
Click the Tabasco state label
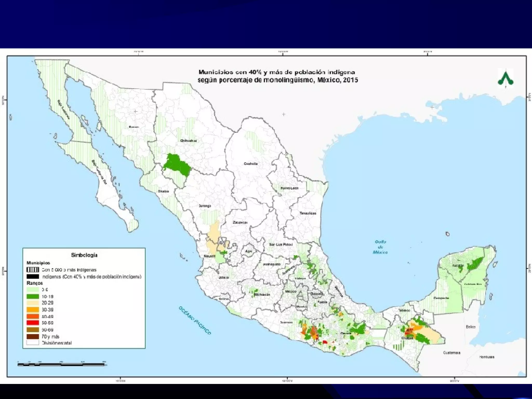point(404,310)
